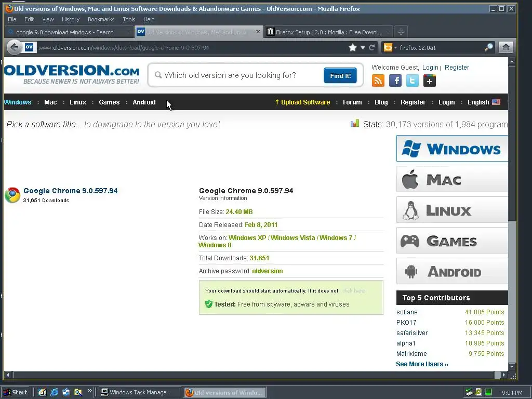Select Windows in the site navigation bar
532x399 pixels.
pyautogui.click(x=18, y=102)
